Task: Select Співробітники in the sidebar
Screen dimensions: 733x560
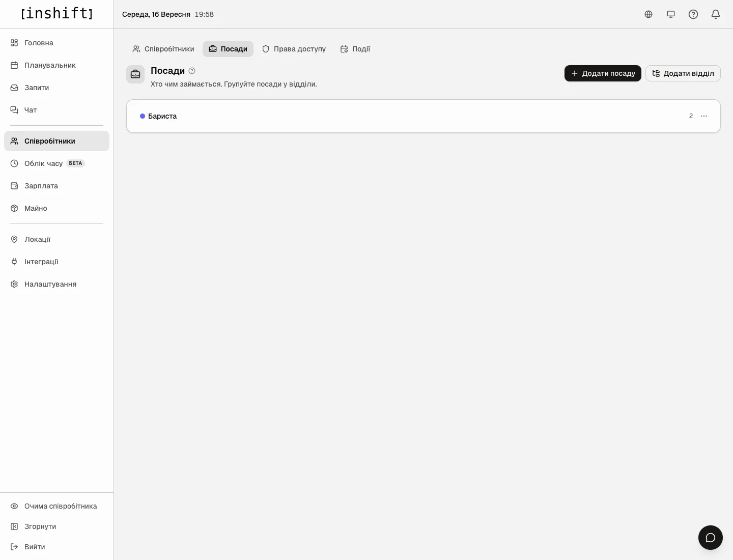Action: click(57, 141)
